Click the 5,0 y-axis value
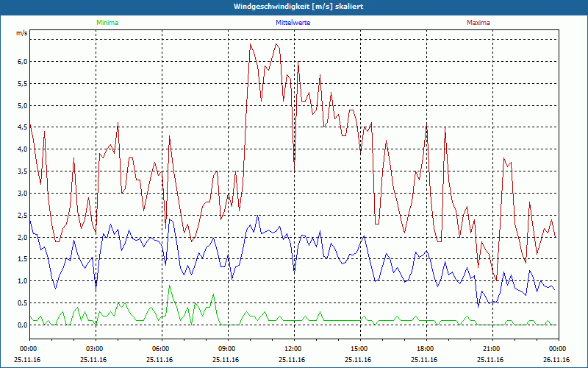Viewport: 588px width, 368px height. [x=23, y=105]
